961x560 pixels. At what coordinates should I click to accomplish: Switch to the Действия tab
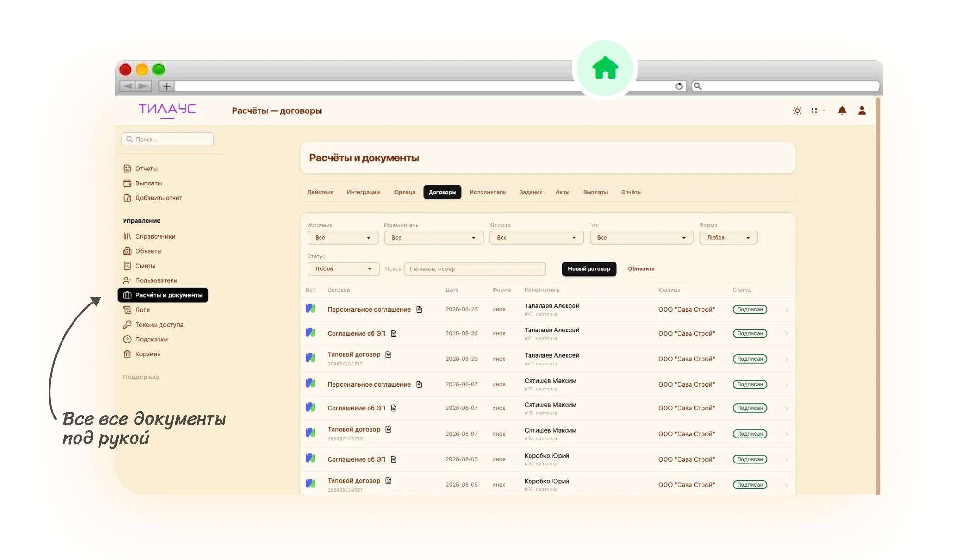click(320, 192)
